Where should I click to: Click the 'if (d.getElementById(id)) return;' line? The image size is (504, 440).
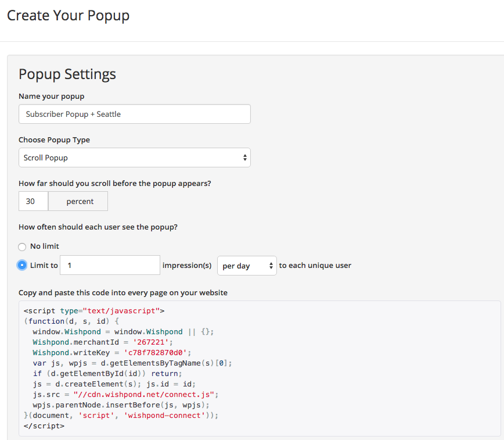point(107,373)
